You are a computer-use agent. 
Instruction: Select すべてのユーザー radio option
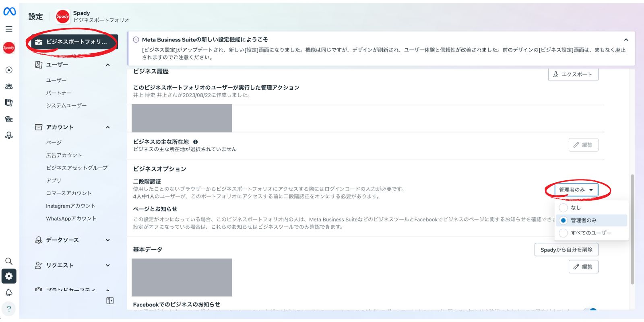click(563, 233)
